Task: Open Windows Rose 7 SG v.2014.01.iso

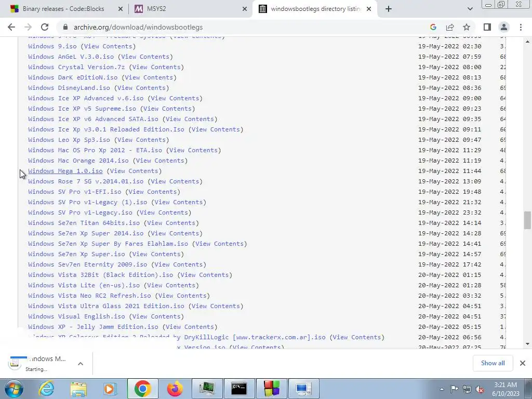Action: click(x=86, y=181)
